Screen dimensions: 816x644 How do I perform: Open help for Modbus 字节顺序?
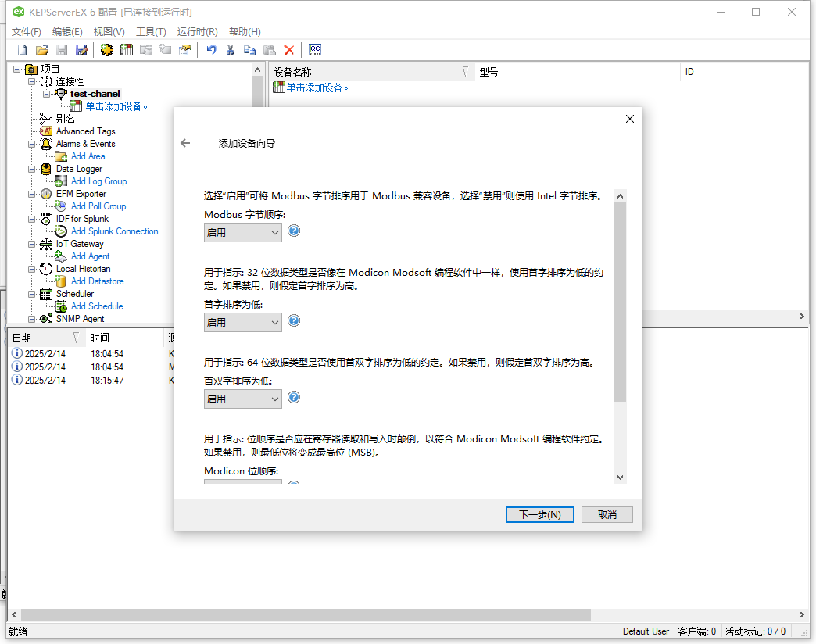click(294, 231)
